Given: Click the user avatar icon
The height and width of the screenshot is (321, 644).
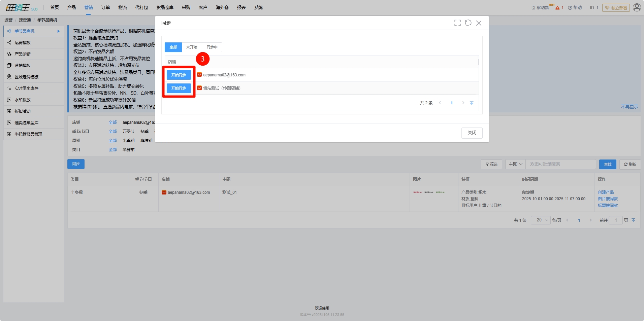Looking at the screenshot, I should point(636,7).
